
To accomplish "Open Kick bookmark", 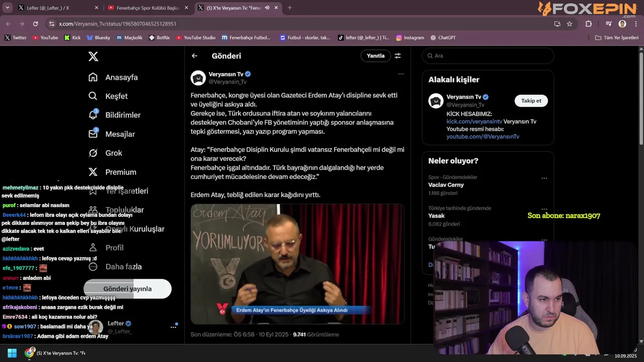I will tap(72, 38).
